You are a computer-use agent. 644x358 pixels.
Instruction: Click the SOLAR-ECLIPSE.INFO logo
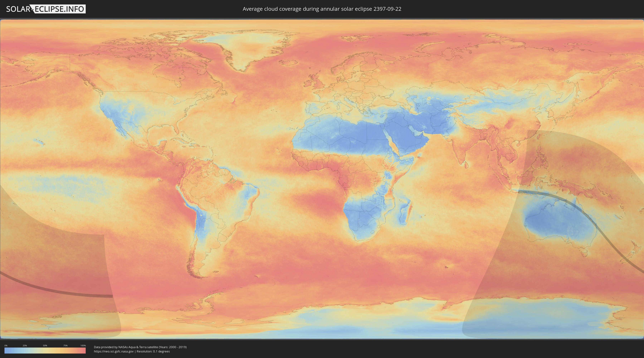coord(46,9)
